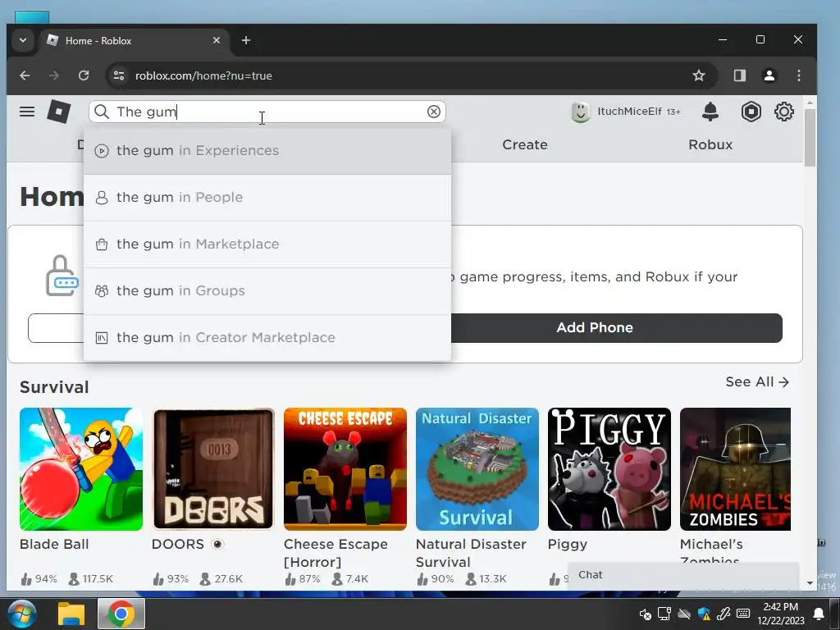Open the Roblox hamburger navigation menu

click(x=27, y=112)
